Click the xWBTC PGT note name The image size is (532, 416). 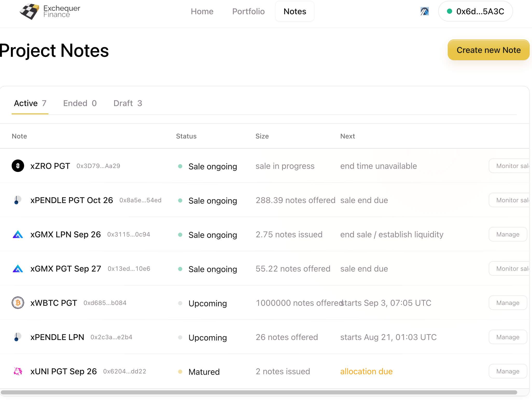pos(54,303)
